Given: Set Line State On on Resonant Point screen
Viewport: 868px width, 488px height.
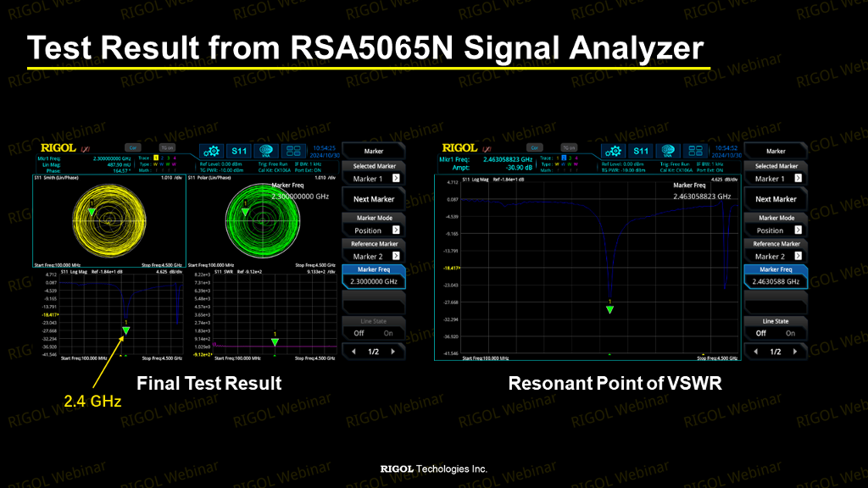Looking at the screenshot, I should coord(791,333).
